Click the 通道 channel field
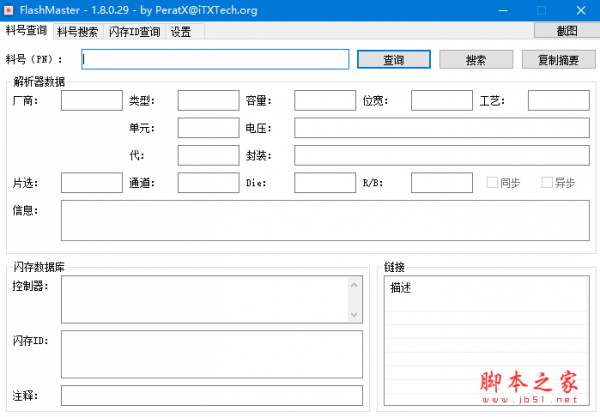The width and height of the screenshot is (600, 417). 209,182
